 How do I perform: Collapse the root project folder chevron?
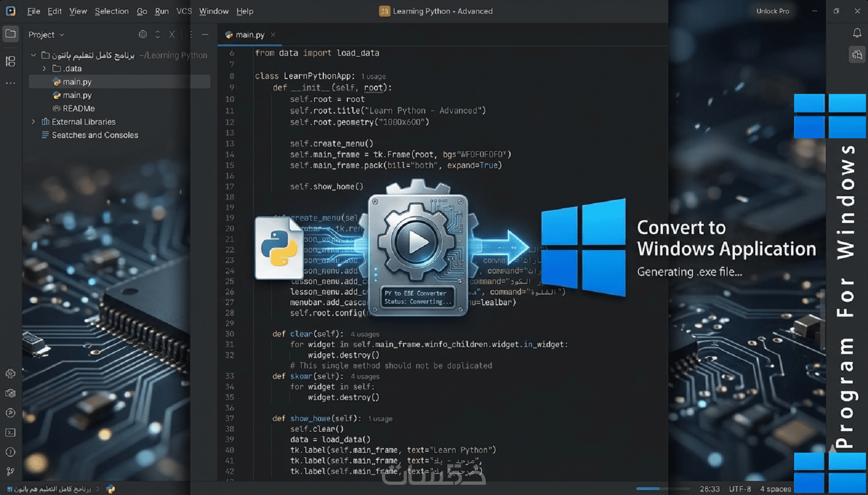[34, 55]
